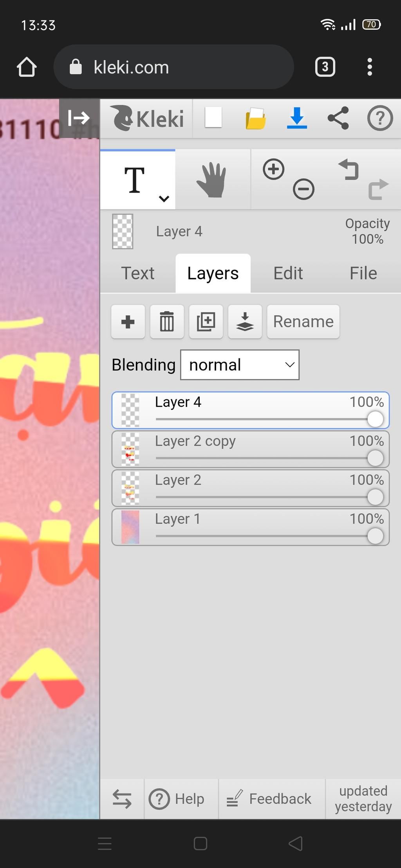Switch to the File tab
The width and height of the screenshot is (401, 868).
point(363,273)
